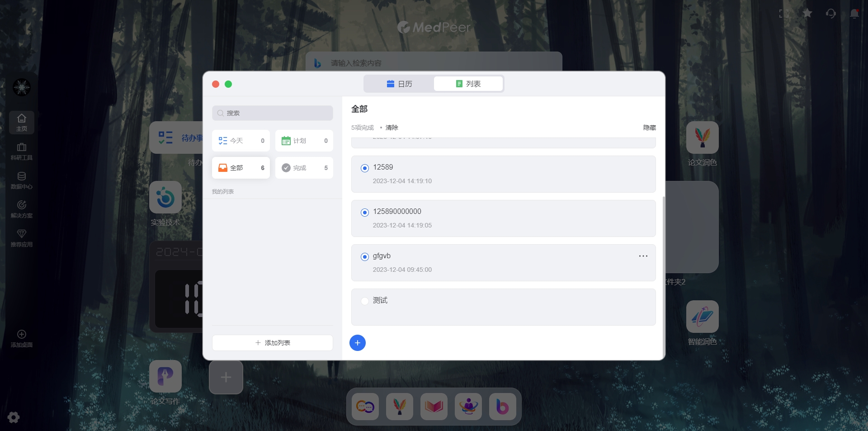This screenshot has width=868, height=431.
Task: Close the todo window with red button
Action: point(216,84)
